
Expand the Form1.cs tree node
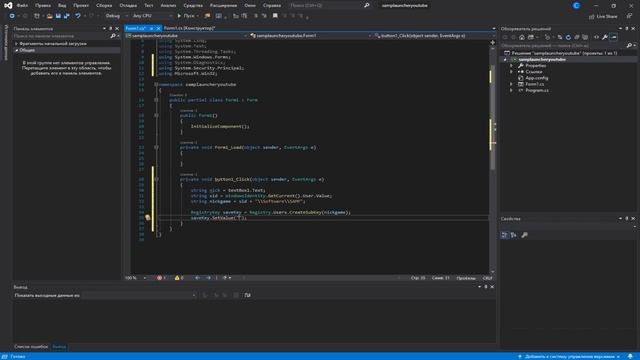click(x=511, y=84)
